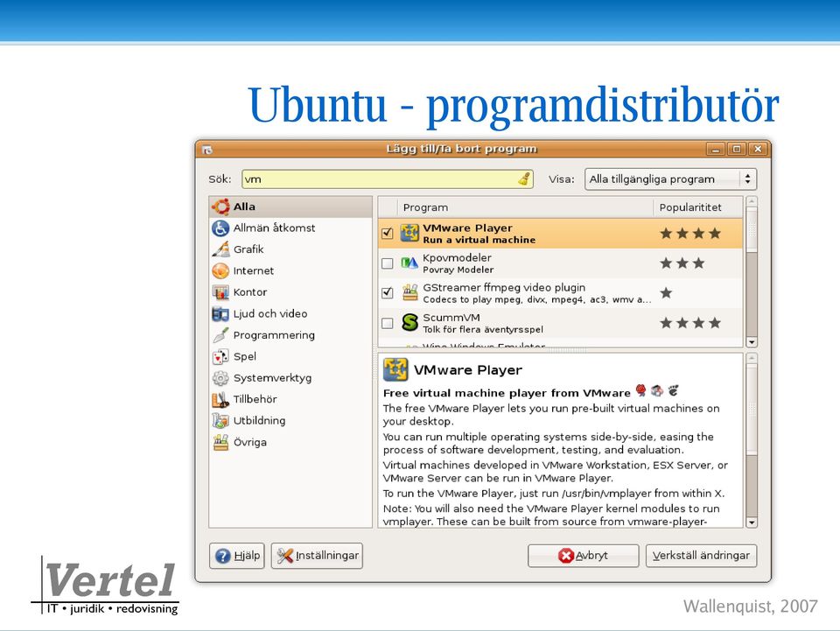
Task: Click the Utbildning education icon
Action: tap(220, 421)
